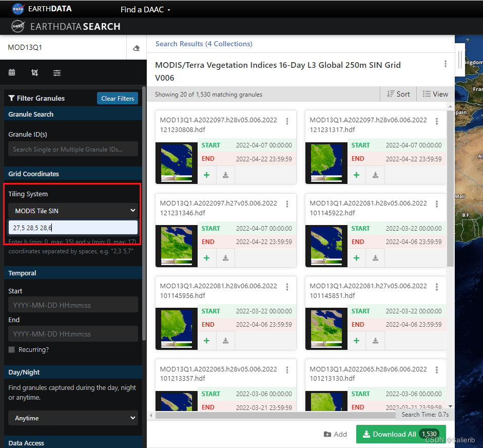Click thumbnail of h28v05 A2022097 granule

(x=177, y=163)
